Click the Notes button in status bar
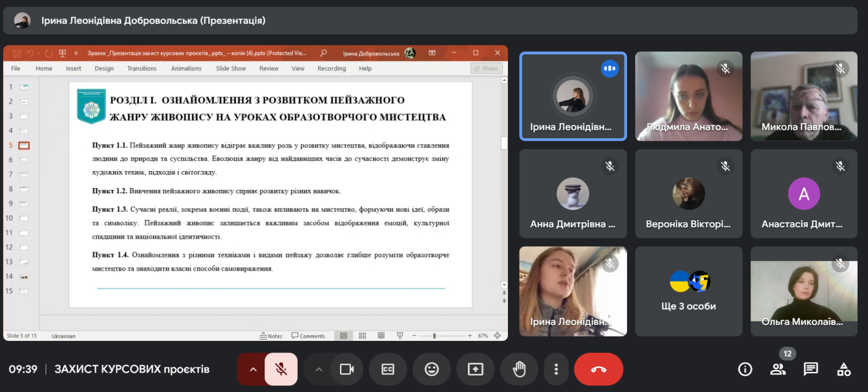The width and height of the screenshot is (868, 392). coord(271,336)
